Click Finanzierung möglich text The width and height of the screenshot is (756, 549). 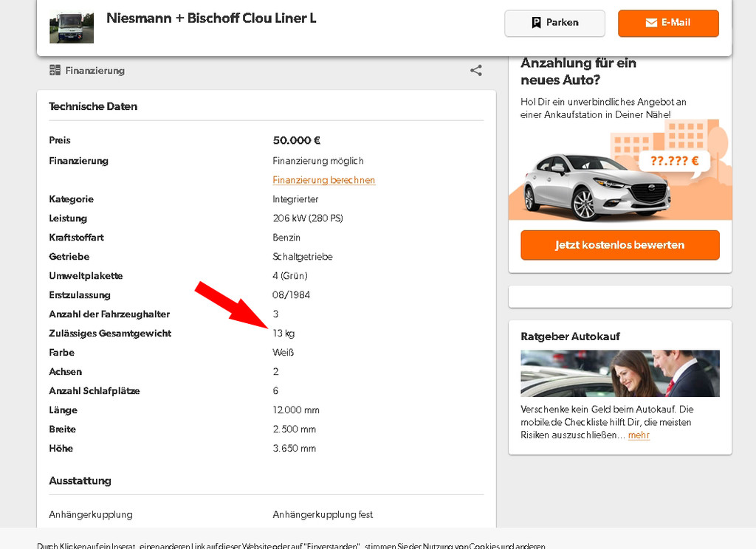click(318, 161)
